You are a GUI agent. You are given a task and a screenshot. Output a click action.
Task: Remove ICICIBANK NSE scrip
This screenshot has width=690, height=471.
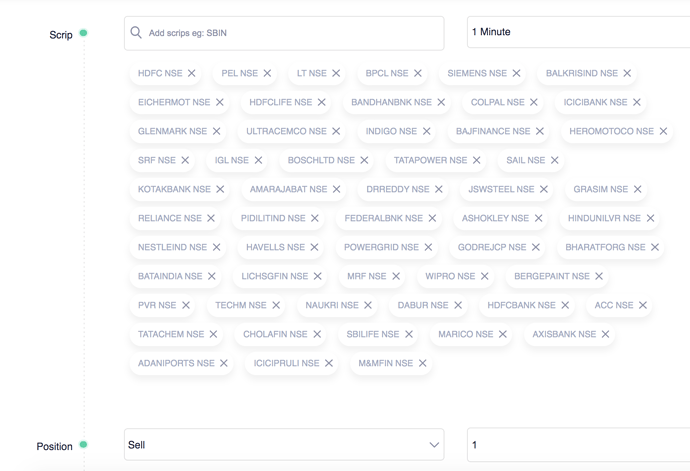coord(637,102)
